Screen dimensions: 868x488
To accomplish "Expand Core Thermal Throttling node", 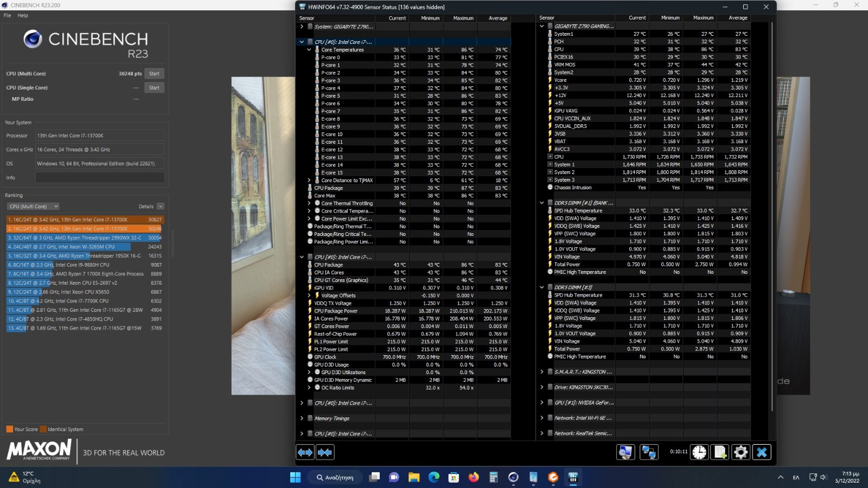I will (309, 203).
